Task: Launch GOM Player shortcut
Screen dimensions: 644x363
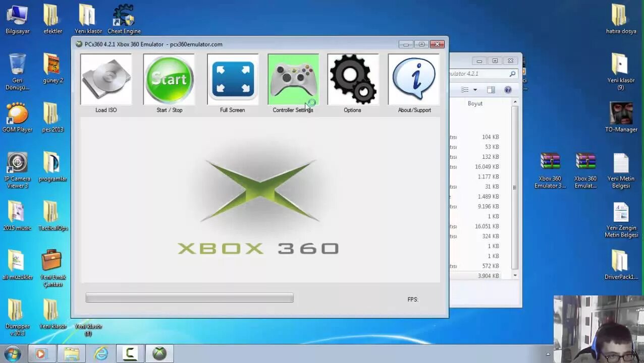Action: pos(18,117)
